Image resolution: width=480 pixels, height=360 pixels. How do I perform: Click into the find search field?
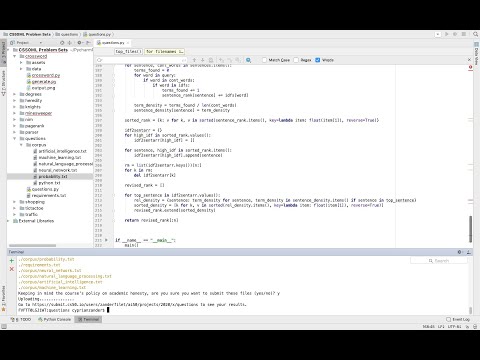coord(142,60)
